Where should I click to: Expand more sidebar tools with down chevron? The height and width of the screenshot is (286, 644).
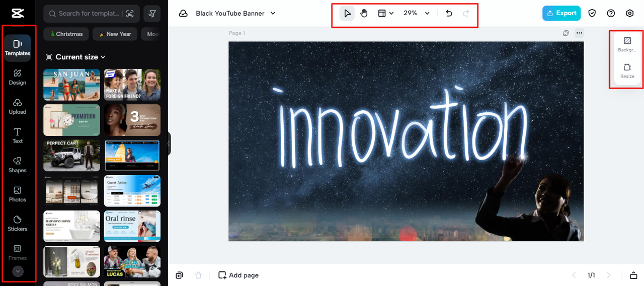(x=18, y=271)
